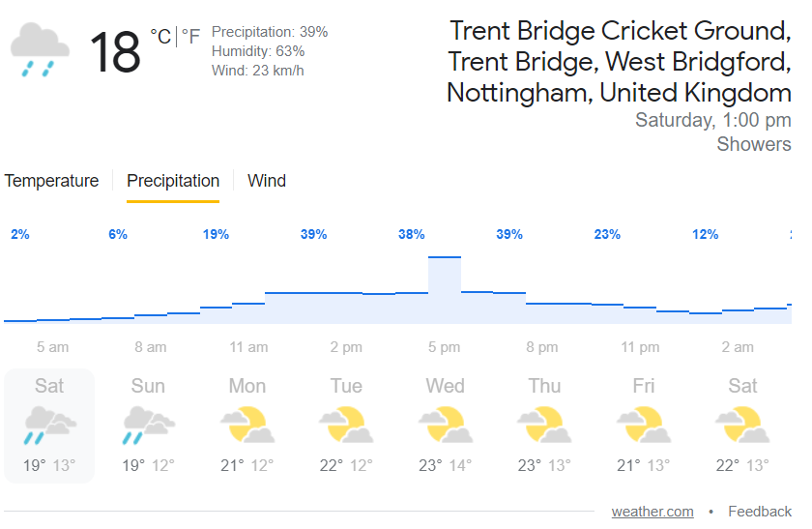Click the 11 am time label
The image size is (812, 529).
click(x=248, y=347)
